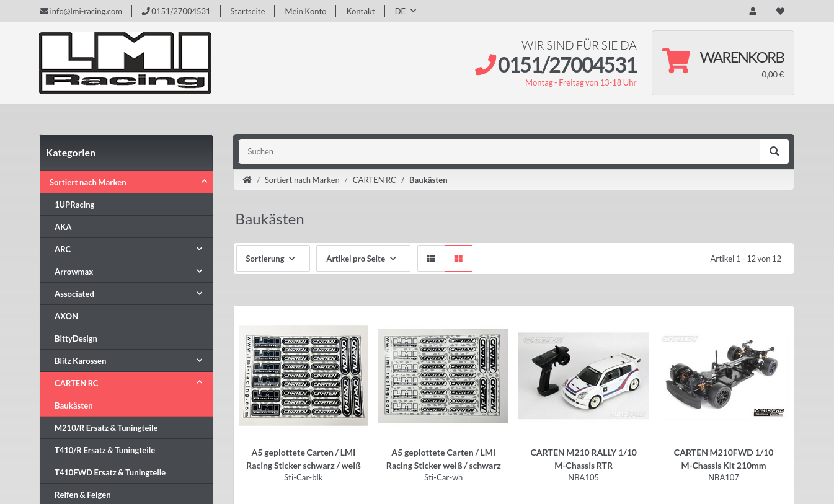Screen dimensions: 834x504
Task: Open T410FWD Ersatz & Tuningteile subcategory
Action: [126, 472]
